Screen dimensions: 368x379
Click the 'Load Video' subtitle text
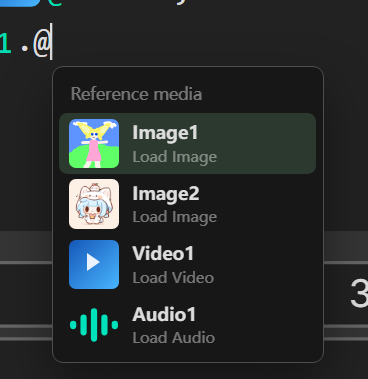click(173, 278)
